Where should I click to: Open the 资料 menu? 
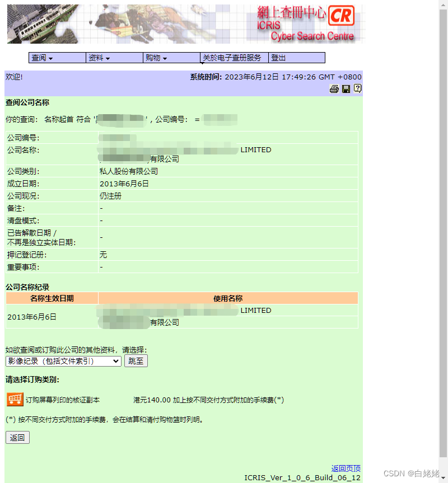(114, 58)
